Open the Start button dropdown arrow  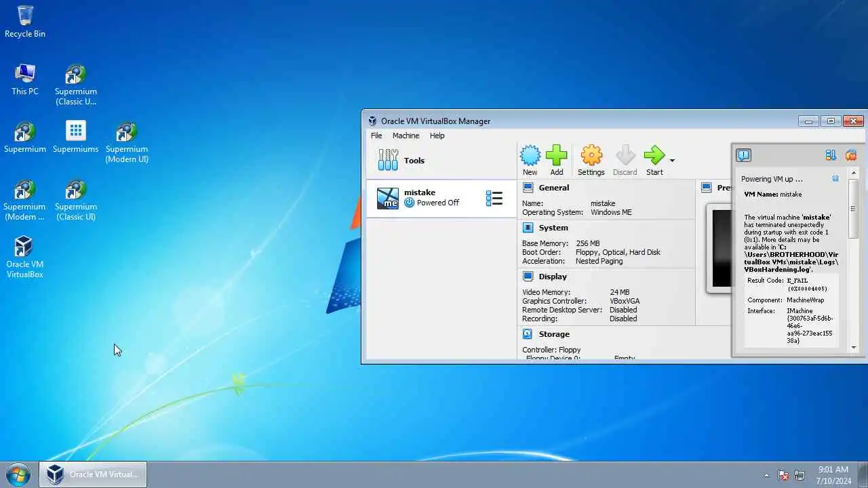(672, 161)
